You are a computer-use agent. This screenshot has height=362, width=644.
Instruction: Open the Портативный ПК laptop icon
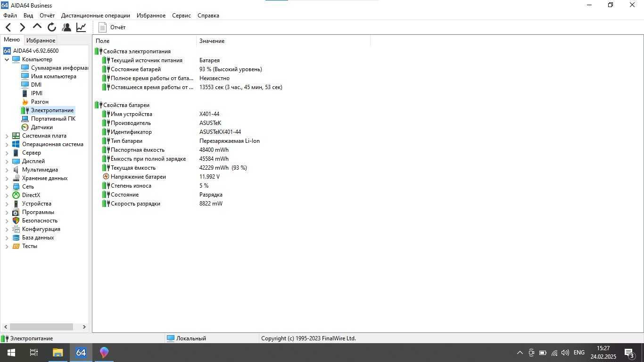(25, 119)
